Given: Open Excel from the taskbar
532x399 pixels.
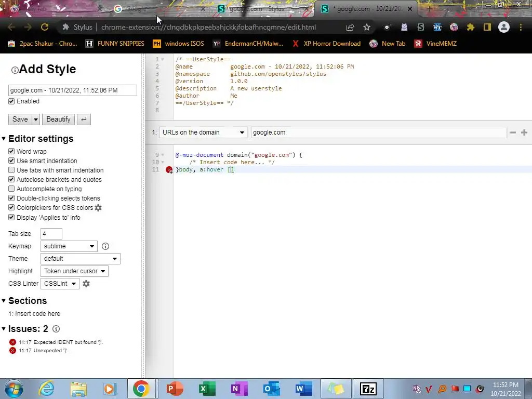Looking at the screenshot, I should click(206, 389).
